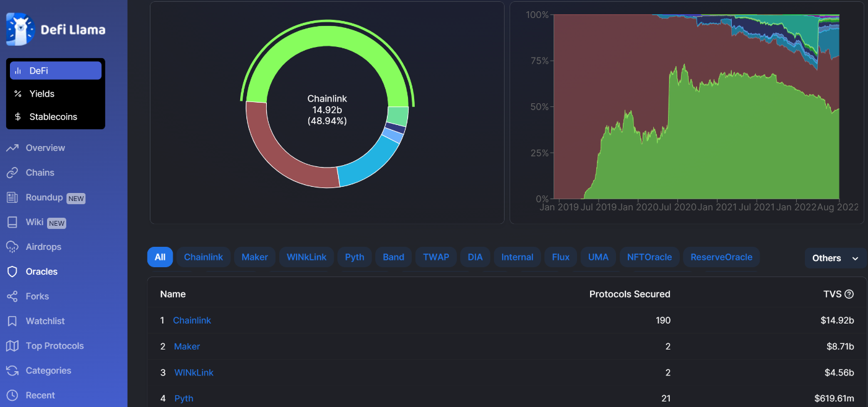Open the Overview trend icon
Screen dimensions: 868x407
click(x=12, y=148)
